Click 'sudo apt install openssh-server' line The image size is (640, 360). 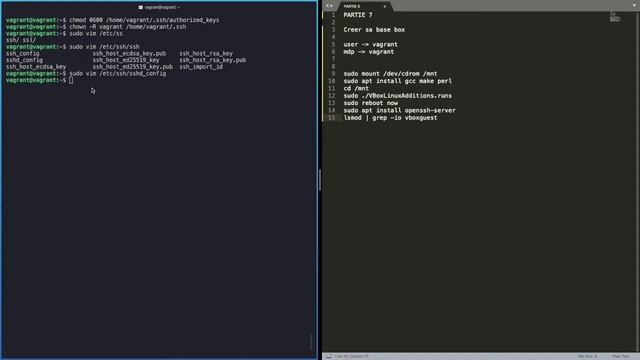click(x=400, y=111)
